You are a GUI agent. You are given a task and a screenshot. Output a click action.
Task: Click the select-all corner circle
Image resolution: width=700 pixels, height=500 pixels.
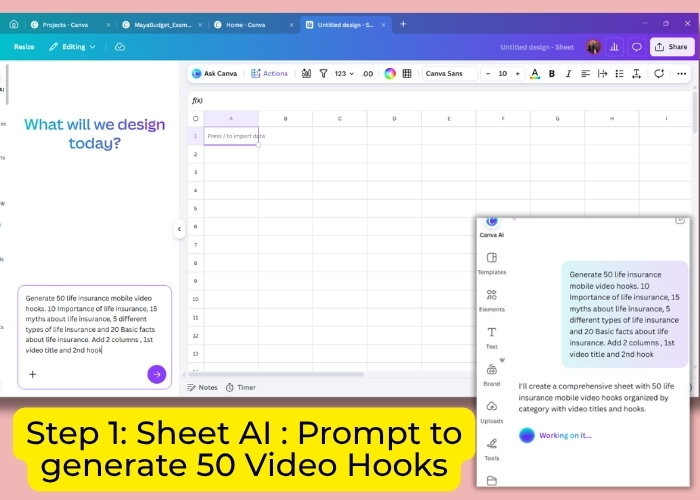point(196,119)
